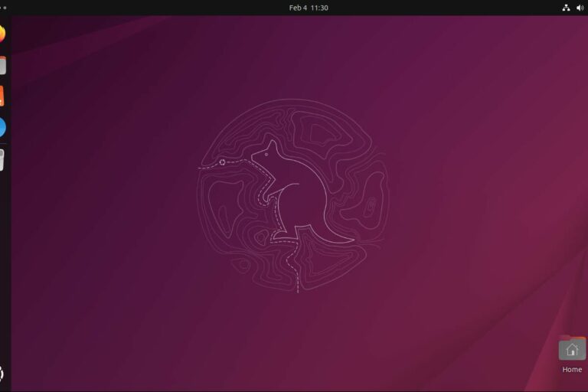Open the Files manager dock icon
Image resolution: width=588 pixels, height=392 pixels.
tap(2, 65)
